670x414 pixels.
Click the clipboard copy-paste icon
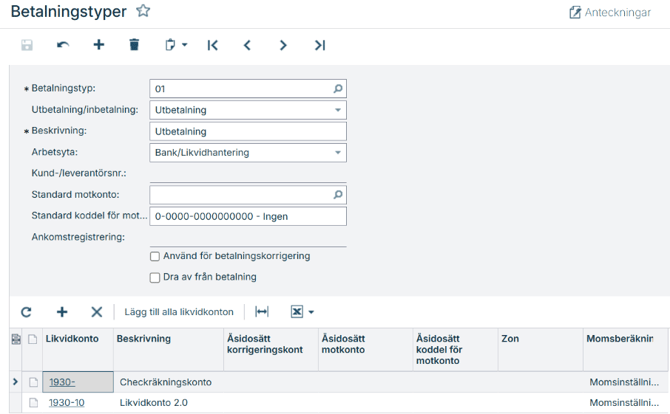[170, 45]
